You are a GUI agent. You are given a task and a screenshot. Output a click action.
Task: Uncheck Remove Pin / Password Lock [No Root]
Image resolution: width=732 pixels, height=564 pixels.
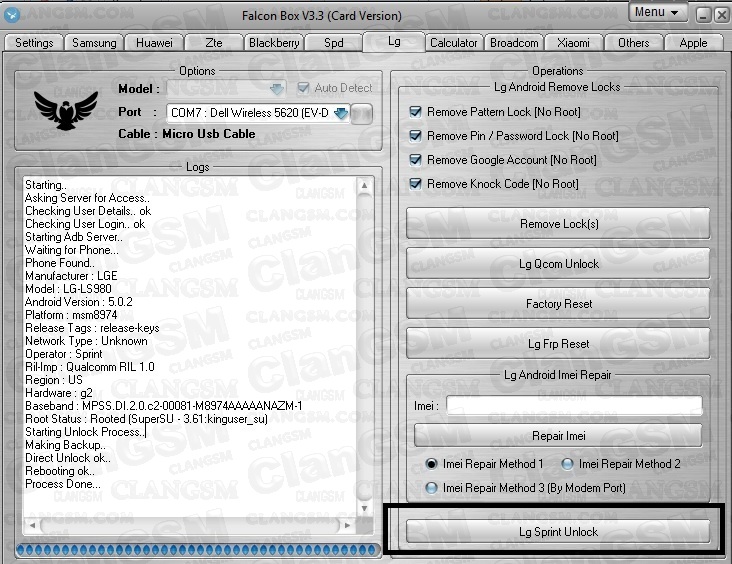pyautogui.click(x=415, y=136)
